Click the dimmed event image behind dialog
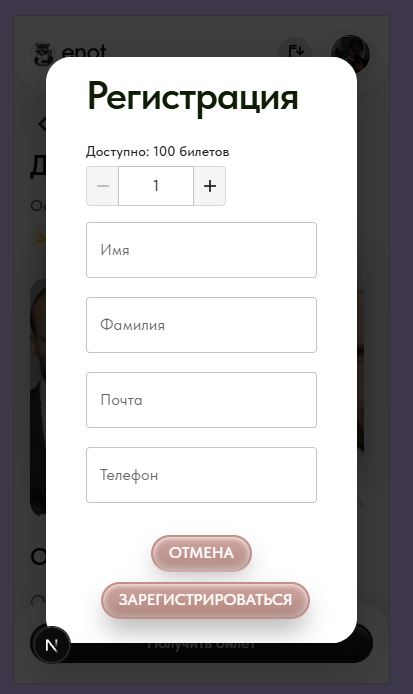Image resolution: width=413 pixels, height=694 pixels. 38,398
